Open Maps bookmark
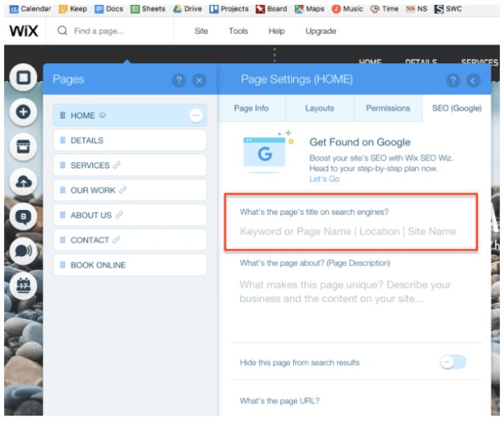The width and height of the screenshot is (504, 424). [x=309, y=8]
